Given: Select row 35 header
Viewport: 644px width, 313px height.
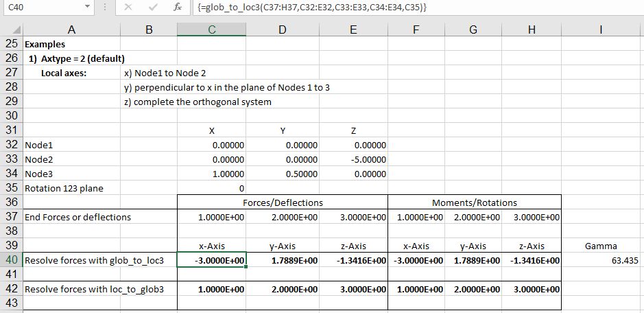Looking at the screenshot, I should pyautogui.click(x=11, y=188).
